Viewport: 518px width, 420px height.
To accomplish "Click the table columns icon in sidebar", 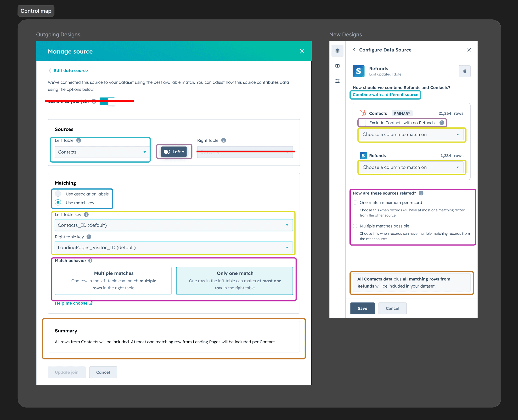I will click(x=337, y=66).
